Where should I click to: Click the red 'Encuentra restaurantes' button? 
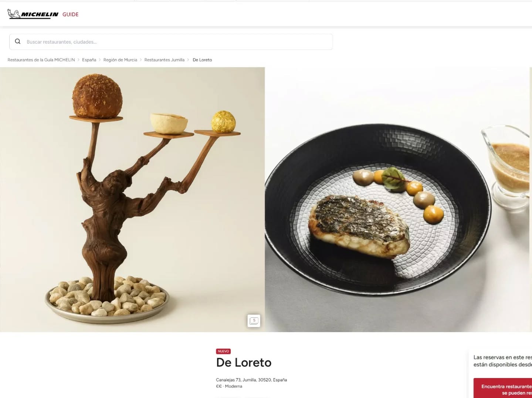point(503,388)
